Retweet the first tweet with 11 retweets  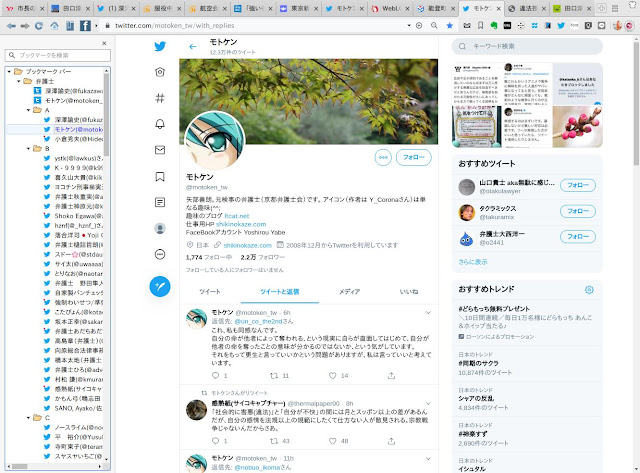[x=274, y=375]
